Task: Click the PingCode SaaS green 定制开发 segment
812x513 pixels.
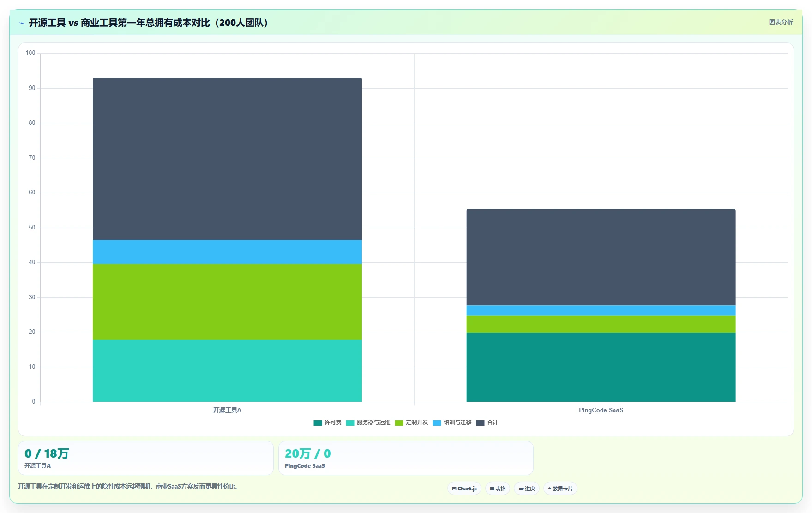Action: 601,324
